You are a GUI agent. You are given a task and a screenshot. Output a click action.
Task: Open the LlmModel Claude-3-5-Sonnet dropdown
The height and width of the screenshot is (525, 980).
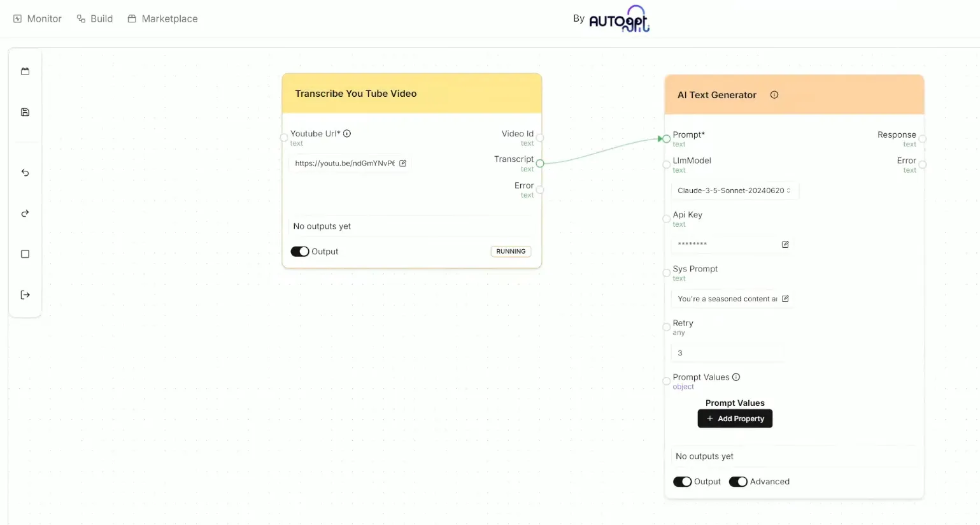735,191
